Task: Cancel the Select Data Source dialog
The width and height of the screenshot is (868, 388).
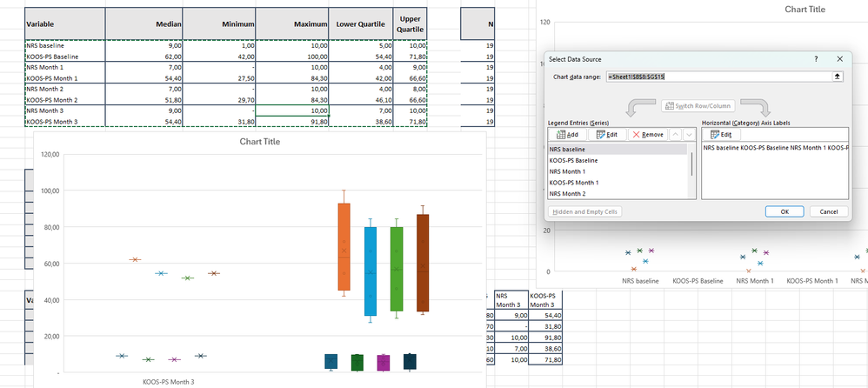Action: [x=829, y=211]
